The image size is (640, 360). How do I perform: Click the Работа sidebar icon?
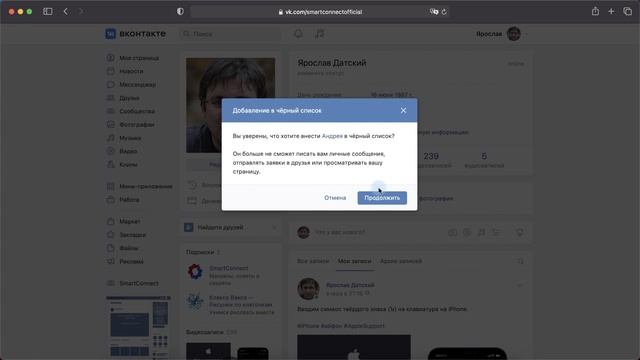[x=111, y=200]
